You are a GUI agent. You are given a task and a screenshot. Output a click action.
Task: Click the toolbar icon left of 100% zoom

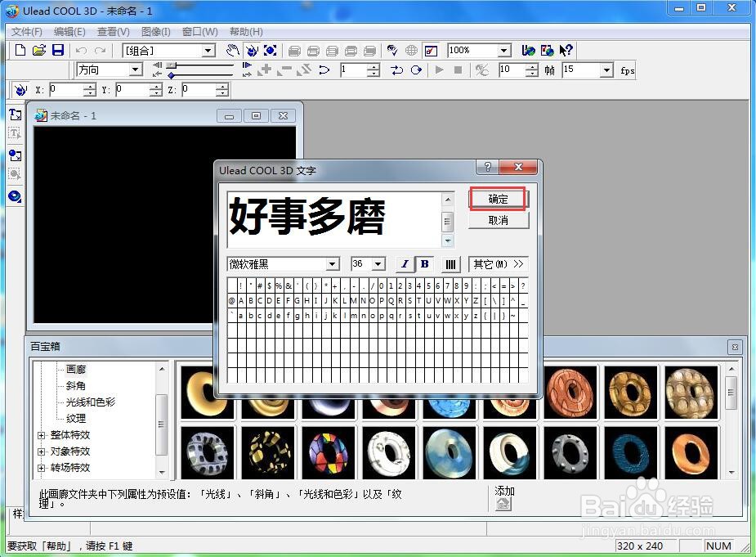(x=431, y=50)
